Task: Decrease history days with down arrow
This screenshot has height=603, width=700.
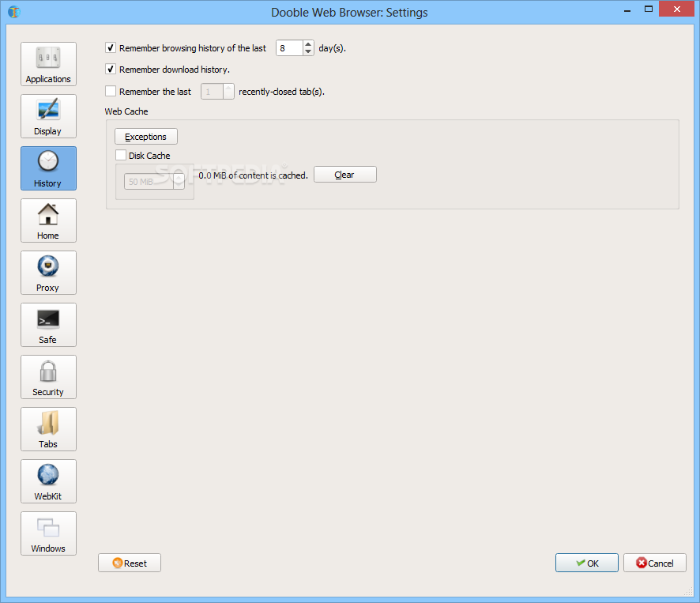Action: pos(308,51)
